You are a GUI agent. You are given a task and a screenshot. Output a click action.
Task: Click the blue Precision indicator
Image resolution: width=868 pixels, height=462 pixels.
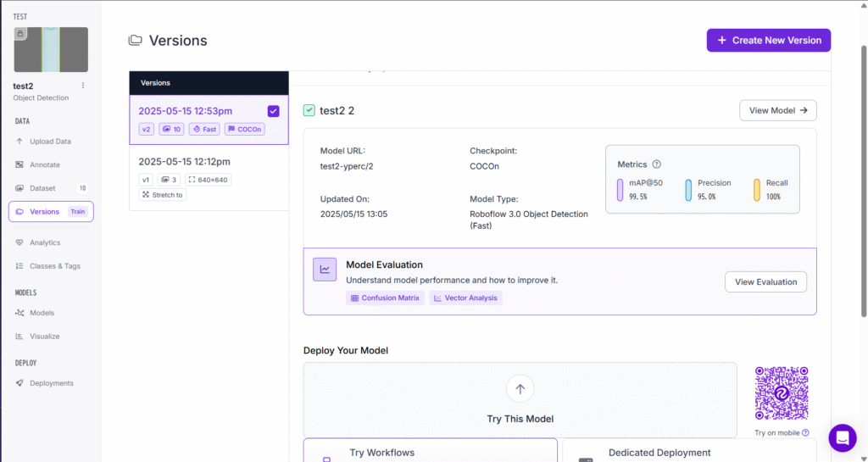[x=688, y=190]
